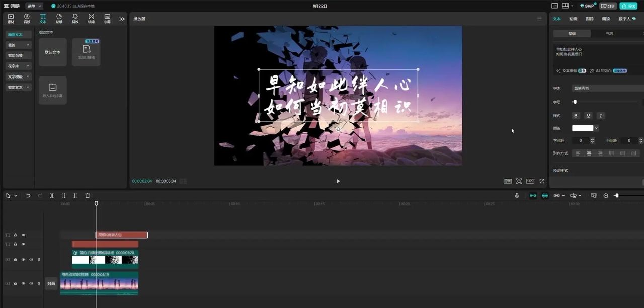Expand the 花字库 category in sidebar

[19, 66]
